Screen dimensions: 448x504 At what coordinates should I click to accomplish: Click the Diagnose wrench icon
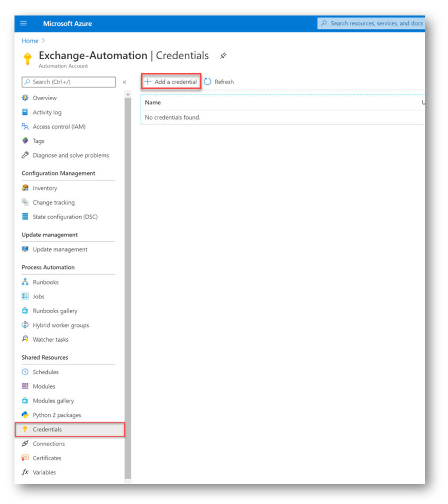25,155
